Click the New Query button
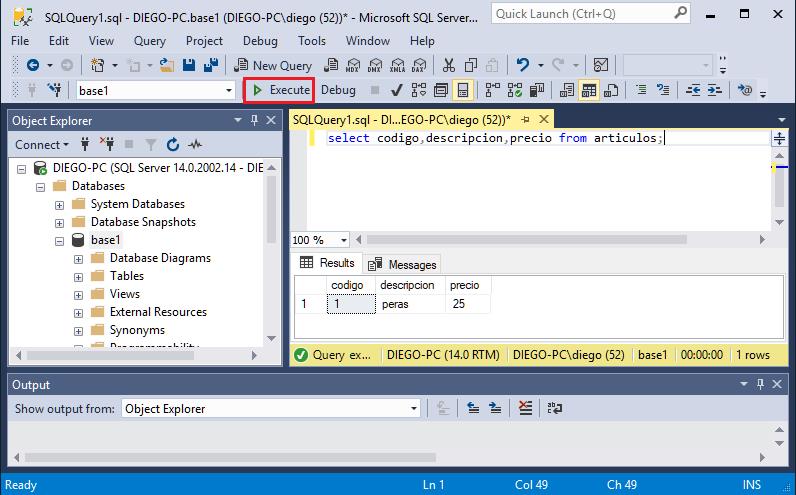The image size is (796, 495). pyautogui.click(x=273, y=65)
